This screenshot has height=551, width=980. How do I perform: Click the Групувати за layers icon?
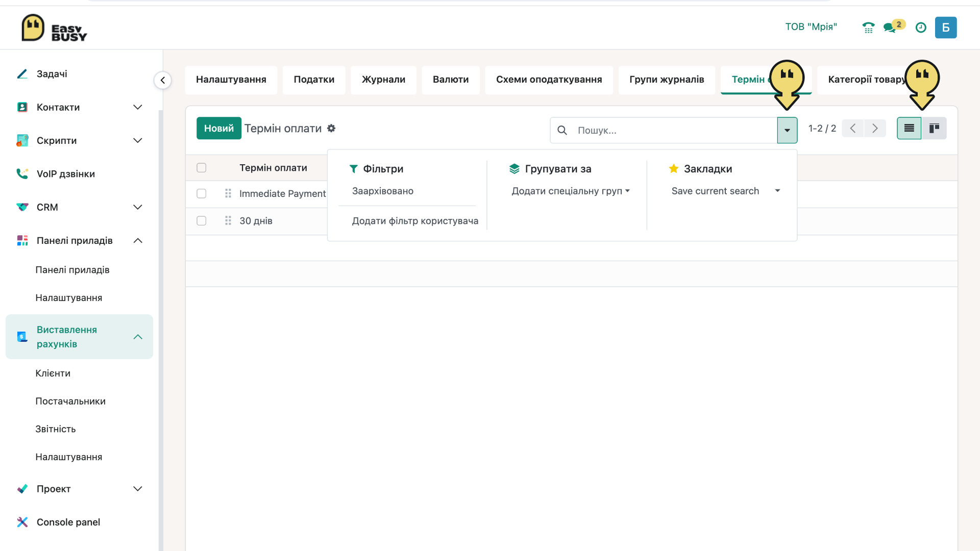tap(514, 168)
